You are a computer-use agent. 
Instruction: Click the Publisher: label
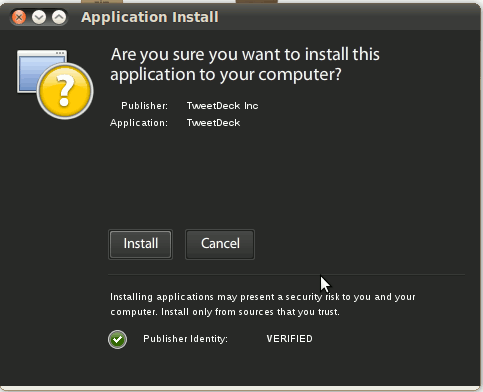coord(144,106)
